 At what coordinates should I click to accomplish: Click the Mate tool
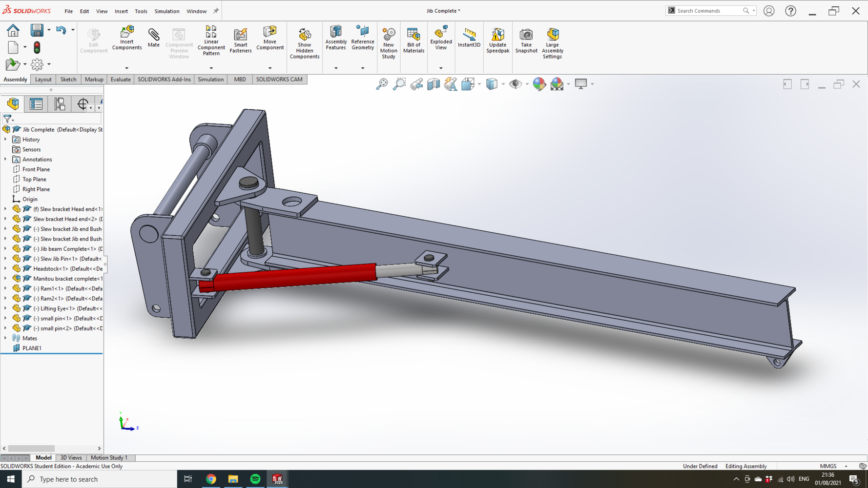(x=153, y=38)
